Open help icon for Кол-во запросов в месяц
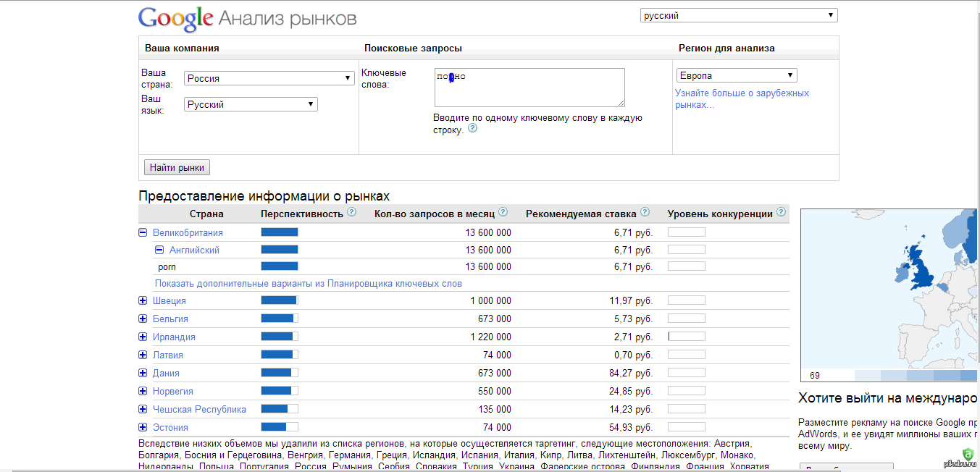The width and height of the screenshot is (980, 472). click(503, 213)
